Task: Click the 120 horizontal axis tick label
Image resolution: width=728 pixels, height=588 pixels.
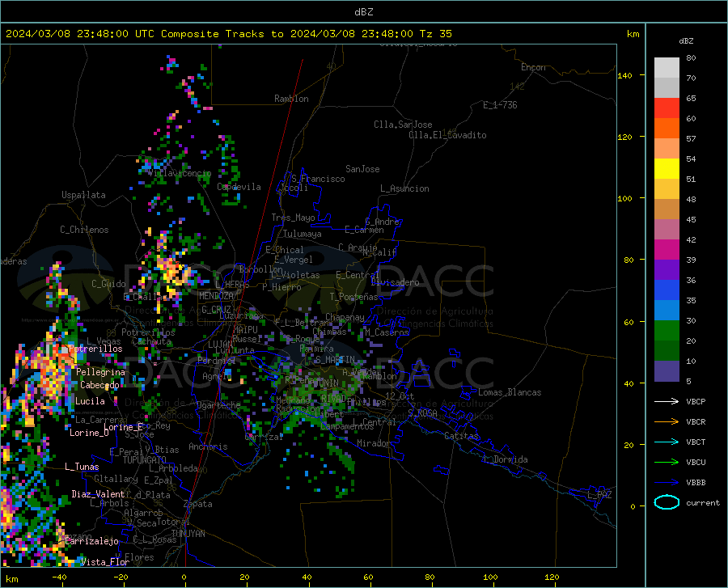Action: tap(552, 577)
